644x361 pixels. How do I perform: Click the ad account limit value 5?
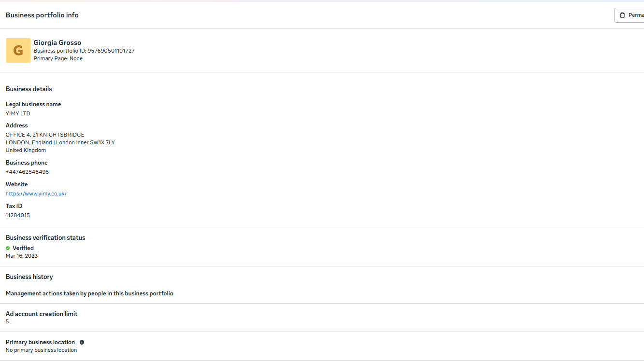pyautogui.click(x=7, y=321)
